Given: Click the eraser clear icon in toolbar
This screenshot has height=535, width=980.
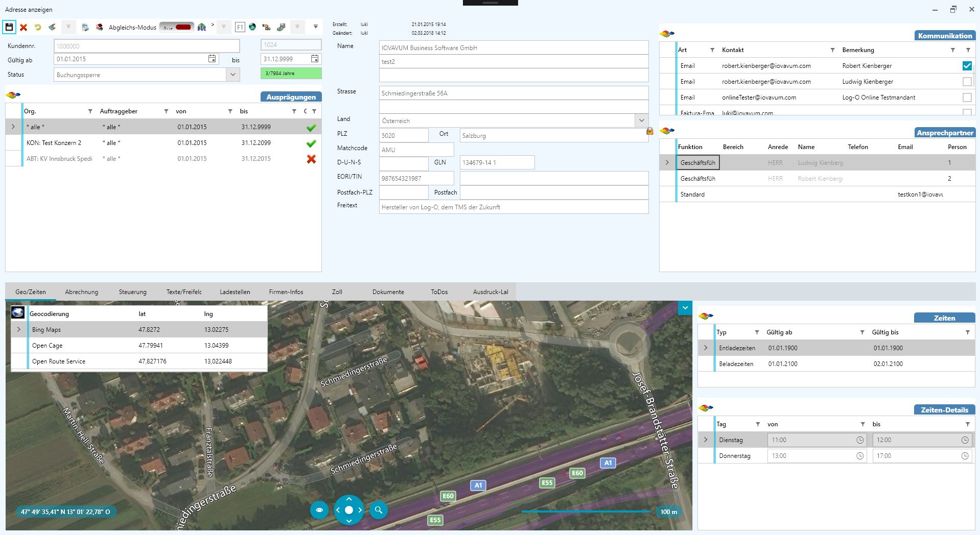Looking at the screenshot, I should pos(52,27).
